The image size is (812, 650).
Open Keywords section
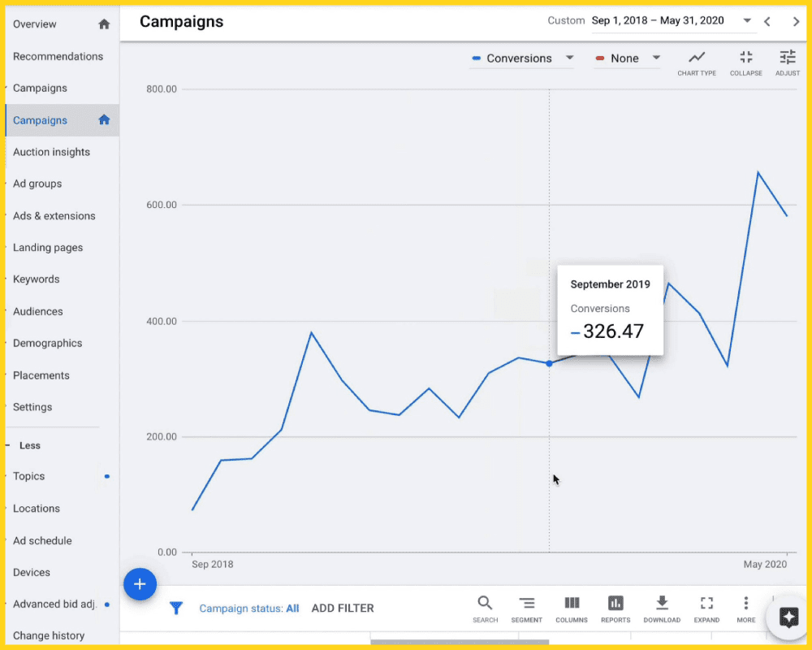[37, 279]
